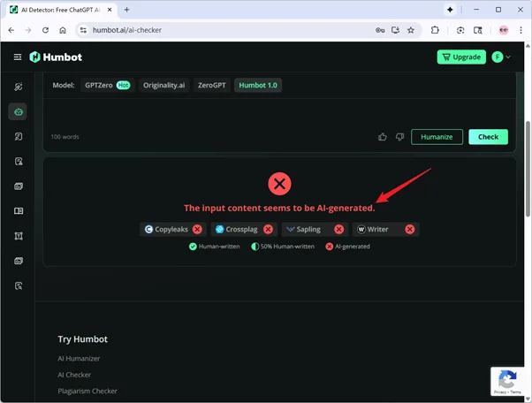
Task: Open the AI Humanizer sidebar icon at top
Action: tap(18, 87)
